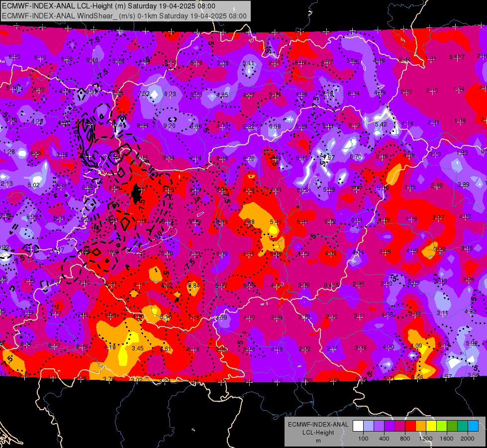Click the wind shear value 6.72
487x448 pixels.
pyautogui.click(x=330, y=222)
